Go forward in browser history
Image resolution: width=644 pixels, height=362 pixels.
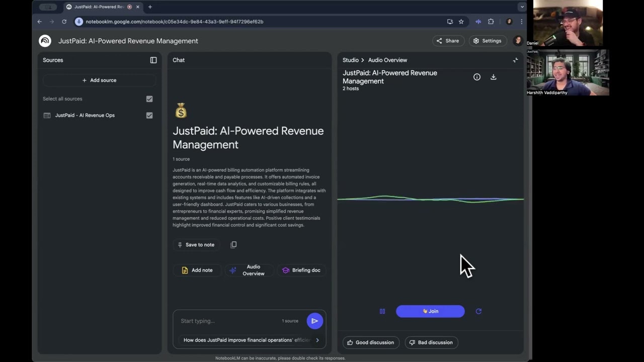point(51,22)
